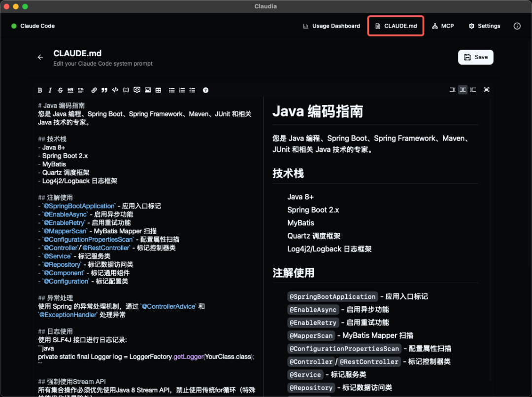Click the @SpringBootApplication code tag in preview

[332, 296]
